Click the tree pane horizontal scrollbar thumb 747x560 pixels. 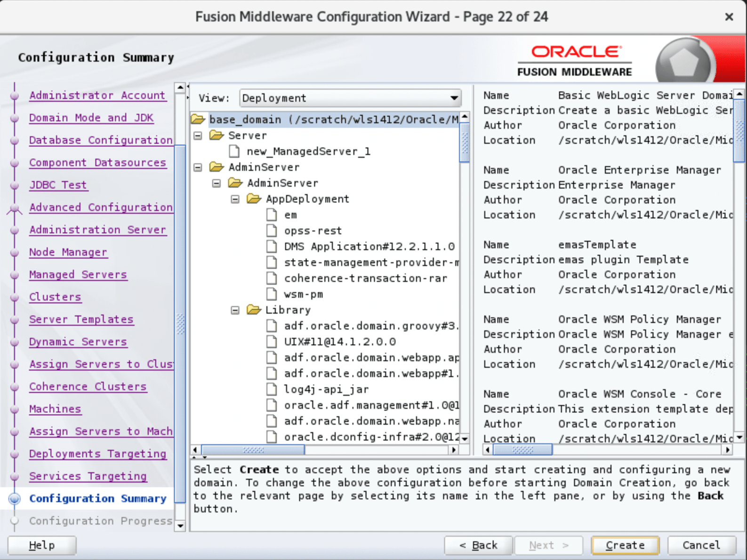(253, 450)
